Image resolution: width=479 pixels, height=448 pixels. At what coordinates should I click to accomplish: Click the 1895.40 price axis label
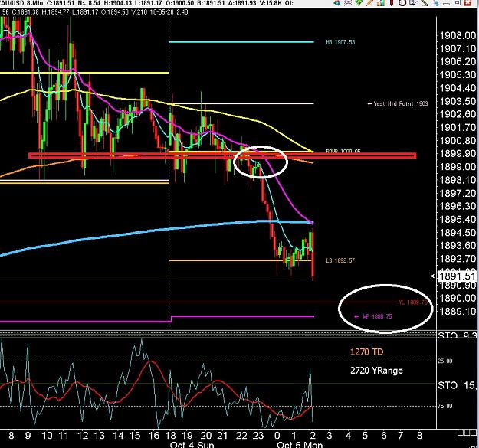(x=458, y=219)
